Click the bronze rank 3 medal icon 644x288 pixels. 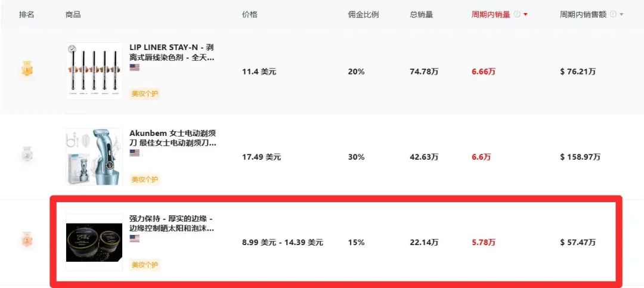pyautogui.click(x=27, y=241)
